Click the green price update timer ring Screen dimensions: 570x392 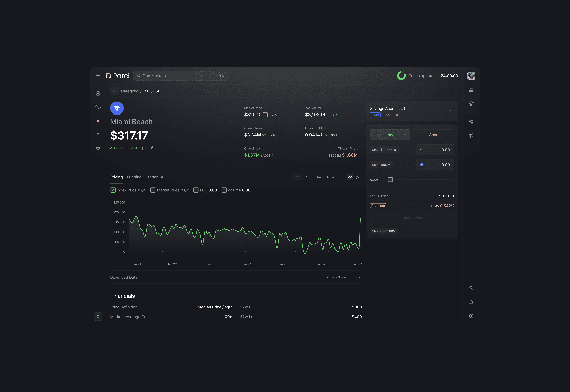(x=401, y=76)
